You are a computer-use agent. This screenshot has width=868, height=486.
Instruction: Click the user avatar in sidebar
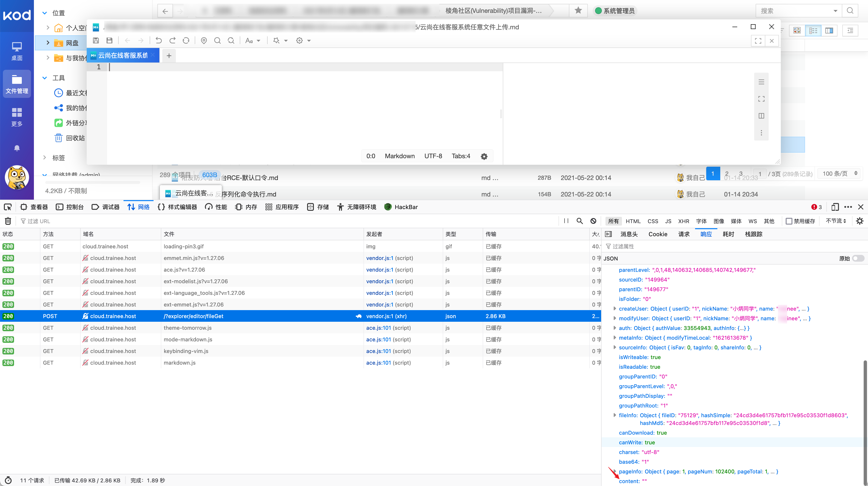(x=17, y=177)
